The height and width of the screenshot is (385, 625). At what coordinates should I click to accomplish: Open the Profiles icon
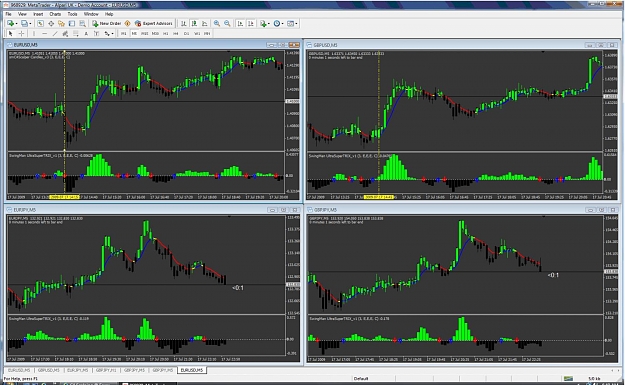coord(24,24)
